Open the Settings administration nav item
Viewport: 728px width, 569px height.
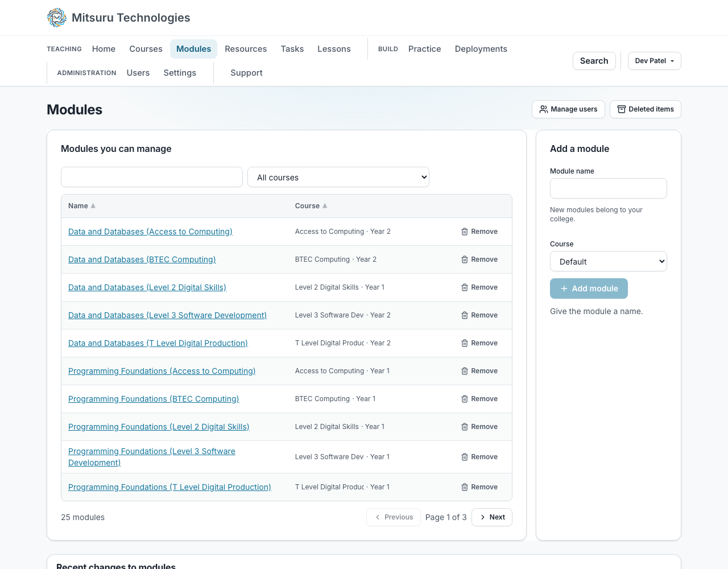point(180,73)
